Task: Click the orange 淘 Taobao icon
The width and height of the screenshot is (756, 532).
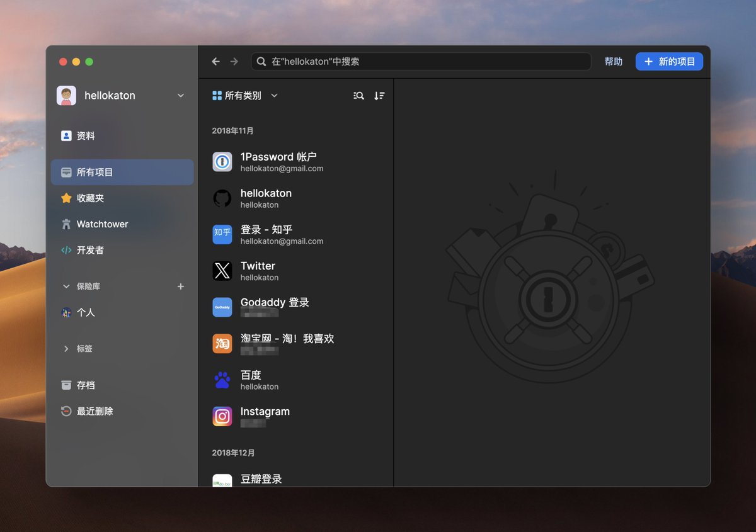Action: (222, 344)
